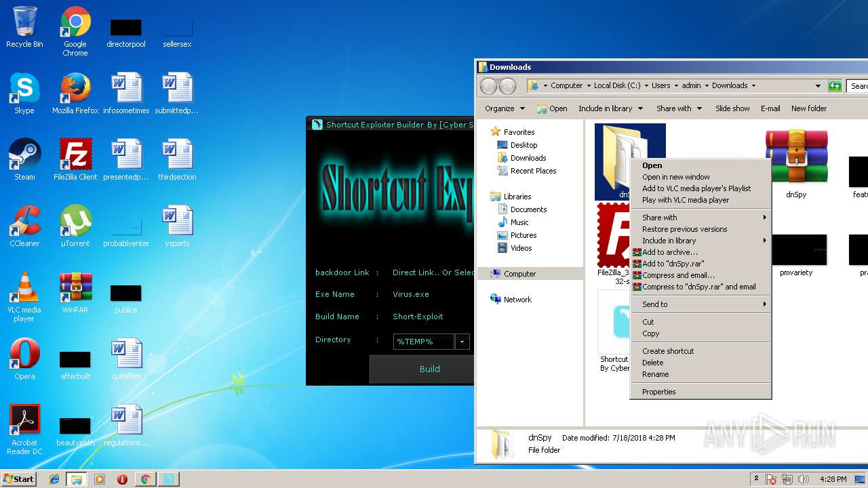Click the Opera taskbar icon
The width and height of the screenshot is (868, 488).
point(123,479)
